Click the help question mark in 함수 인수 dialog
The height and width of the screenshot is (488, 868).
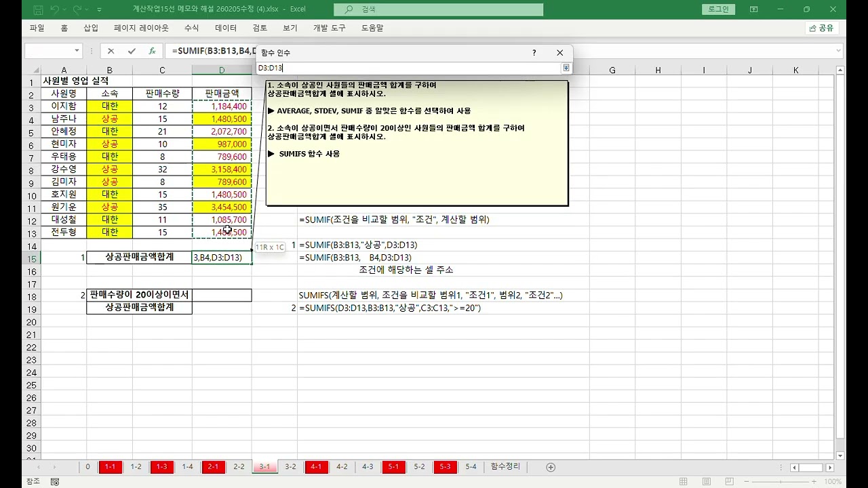click(x=534, y=52)
